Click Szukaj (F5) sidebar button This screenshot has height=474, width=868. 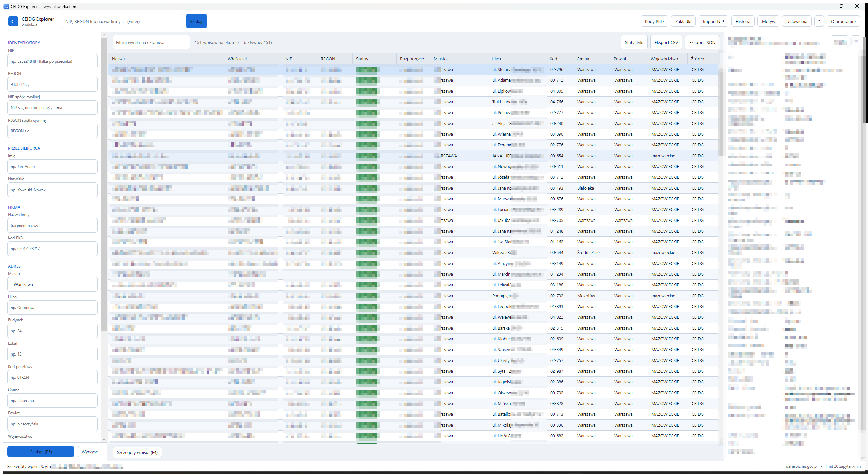click(41, 452)
